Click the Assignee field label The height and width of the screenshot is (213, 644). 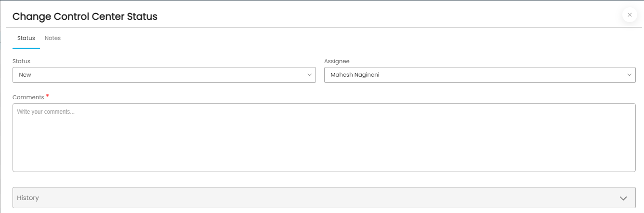point(337,61)
